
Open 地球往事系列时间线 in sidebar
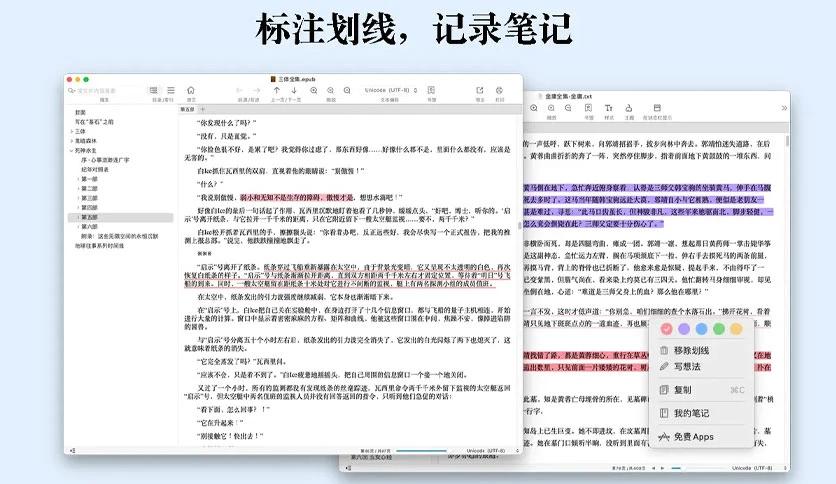(100, 246)
